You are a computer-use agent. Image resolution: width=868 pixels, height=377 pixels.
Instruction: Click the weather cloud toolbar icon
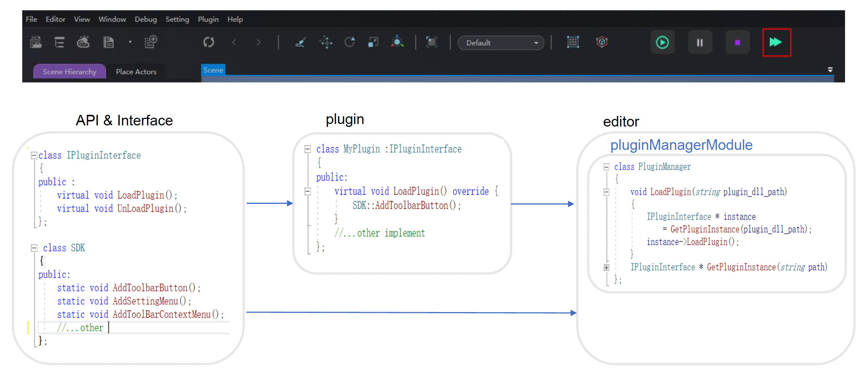point(83,42)
